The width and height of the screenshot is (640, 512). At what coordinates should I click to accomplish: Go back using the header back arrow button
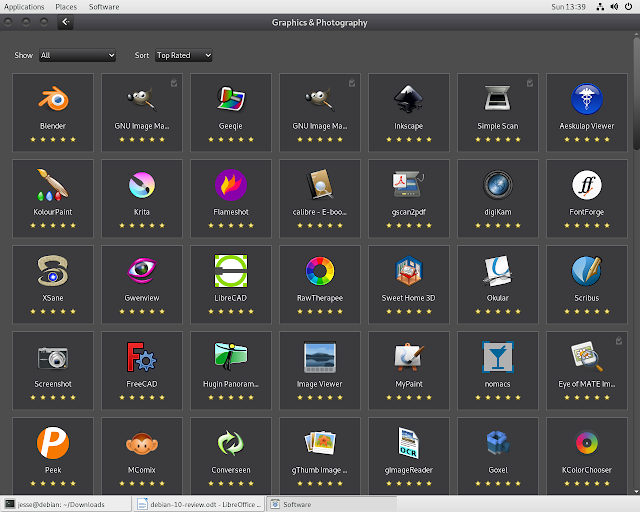click(65, 21)
